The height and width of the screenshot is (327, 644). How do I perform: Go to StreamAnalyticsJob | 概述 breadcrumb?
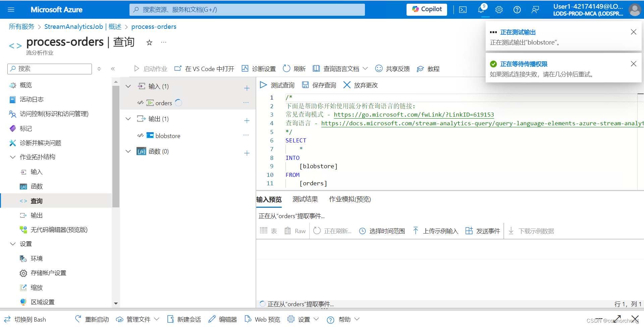pyautogui.click(x=83, y=26)
